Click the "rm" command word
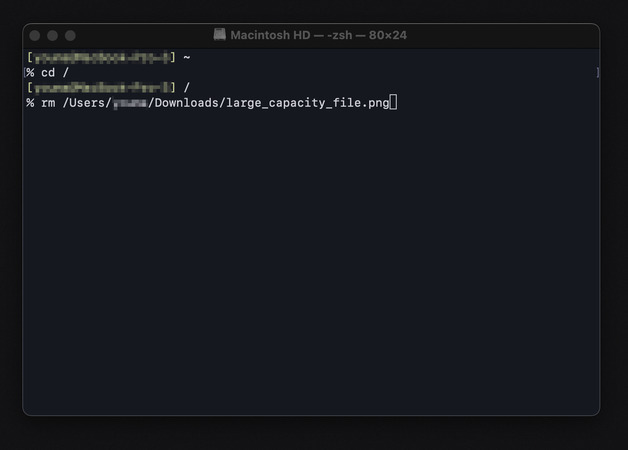The image size is (628, 450). pos(48,102)
